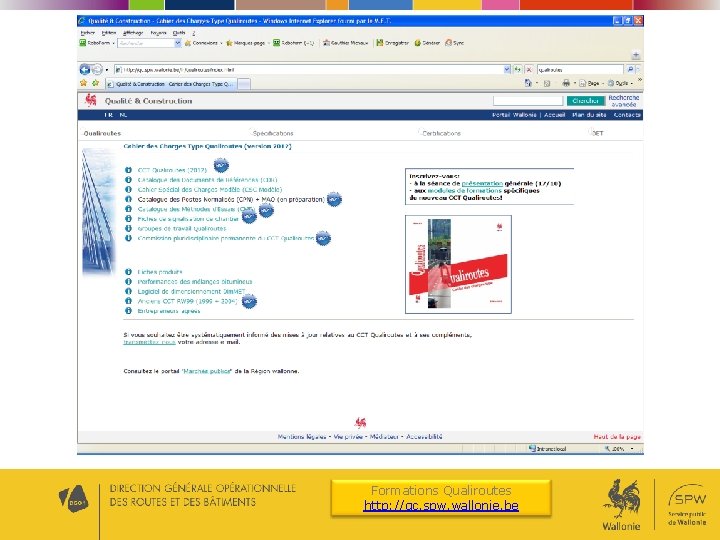Open the zoom level dropdown in status bar
The width and height of the screenshot is (720, 540).
(632, 449)
